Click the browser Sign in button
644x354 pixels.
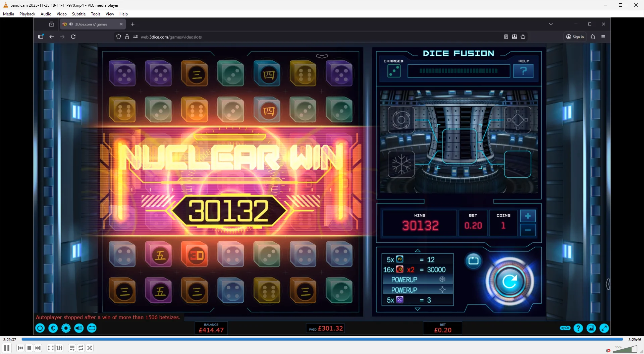(575, 37)
